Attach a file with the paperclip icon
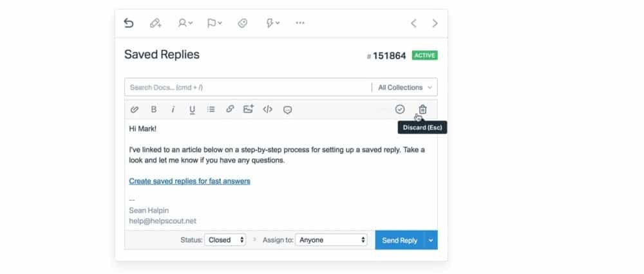 (x=135, y=109)
